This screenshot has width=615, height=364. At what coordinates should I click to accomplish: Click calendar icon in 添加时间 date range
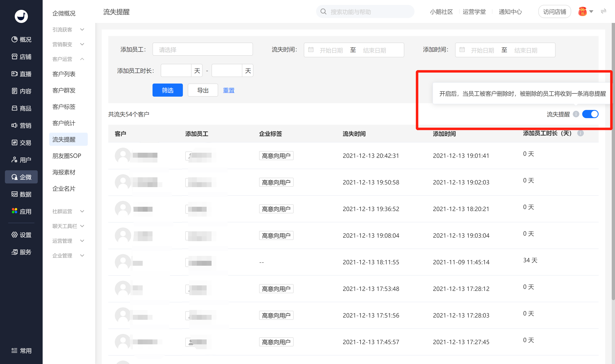tap(462, 50)
